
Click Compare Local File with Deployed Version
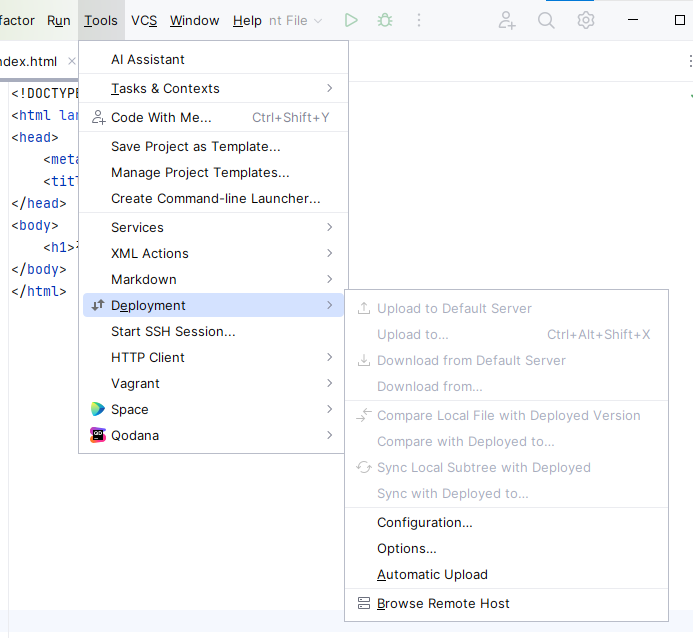[x=506, y=415]
